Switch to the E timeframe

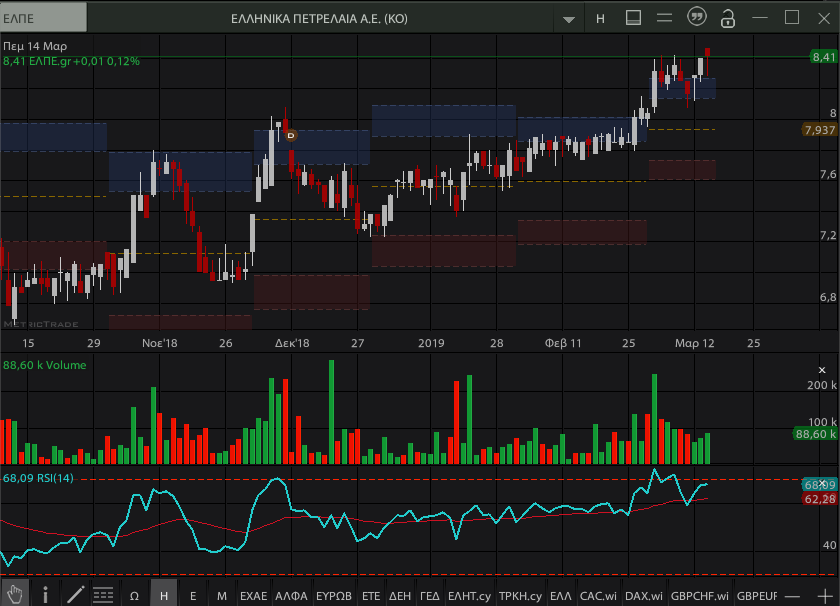point(193,596)
